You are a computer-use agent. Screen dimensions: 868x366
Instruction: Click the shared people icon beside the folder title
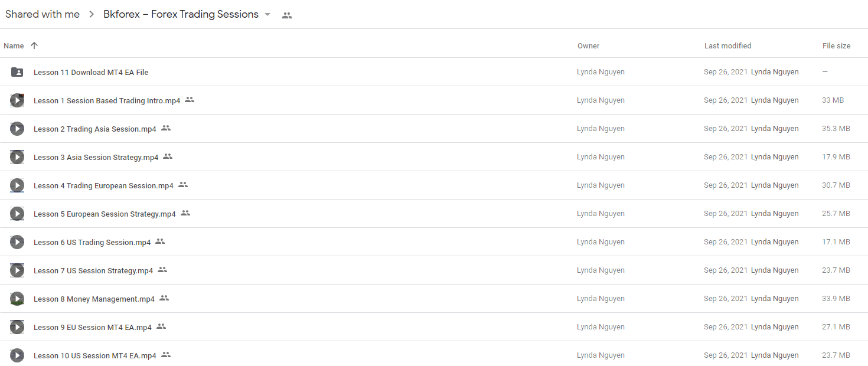(287, 15)
